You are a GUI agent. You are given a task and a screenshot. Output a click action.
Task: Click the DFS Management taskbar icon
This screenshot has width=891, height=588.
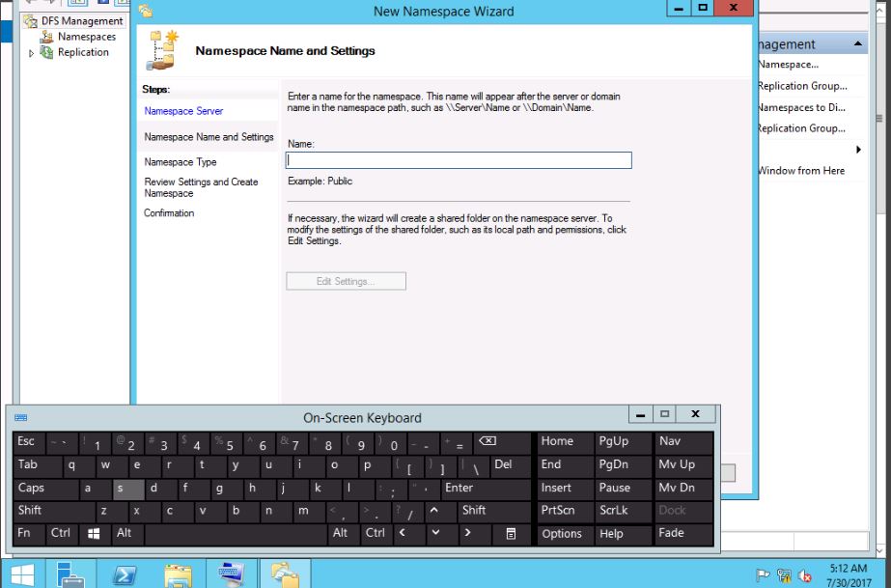[x=285, y=574]
